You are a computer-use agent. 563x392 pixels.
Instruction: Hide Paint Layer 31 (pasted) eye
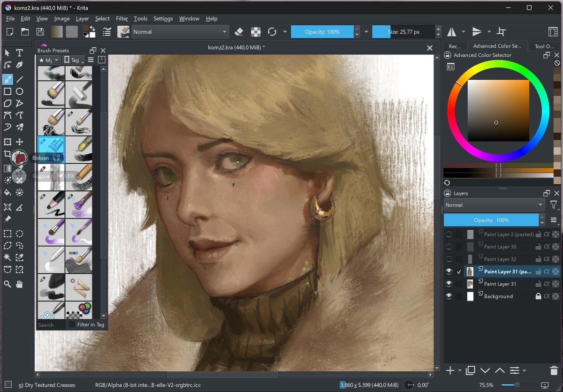coord(449,271)
